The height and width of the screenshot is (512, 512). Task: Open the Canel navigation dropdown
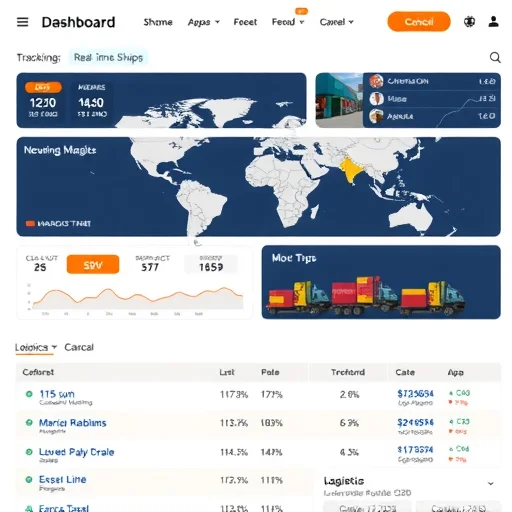coord(336,22)
